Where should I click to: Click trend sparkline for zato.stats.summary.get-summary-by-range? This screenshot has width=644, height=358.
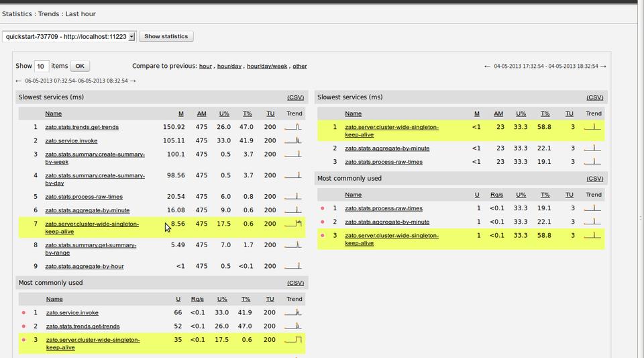tap(293, 245)
